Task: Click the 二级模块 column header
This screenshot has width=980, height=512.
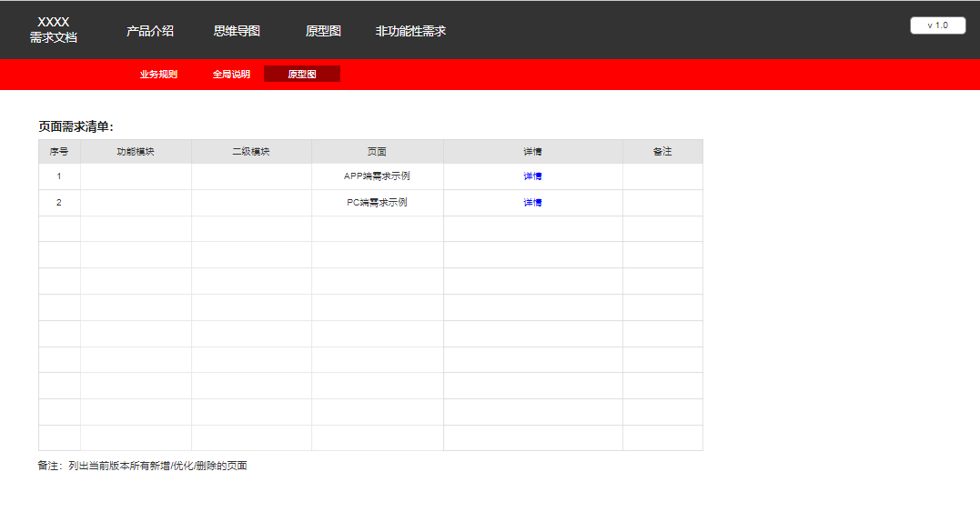Action: (251, 152)
